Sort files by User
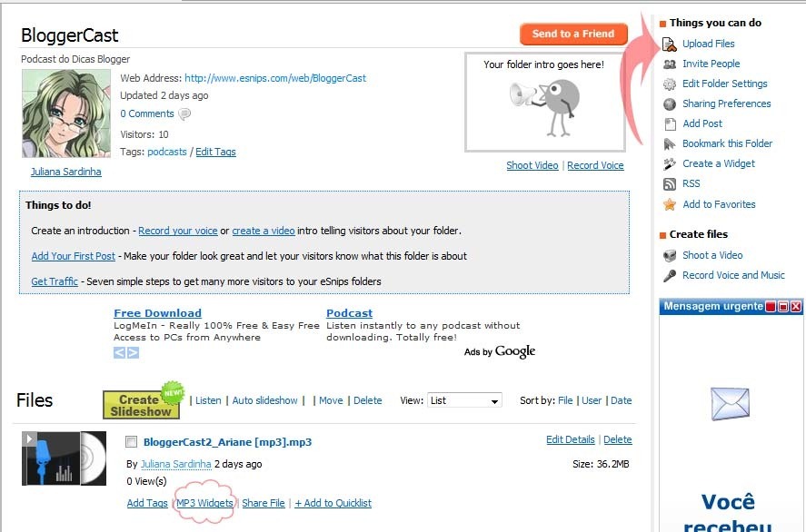This screenshot has width=806, height=532. pyautogui.click(x=592, y=400)
